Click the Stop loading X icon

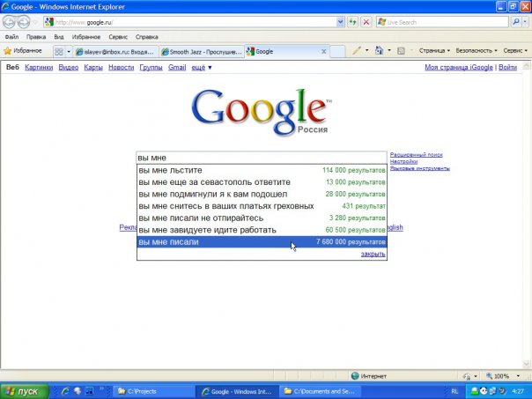366,21
